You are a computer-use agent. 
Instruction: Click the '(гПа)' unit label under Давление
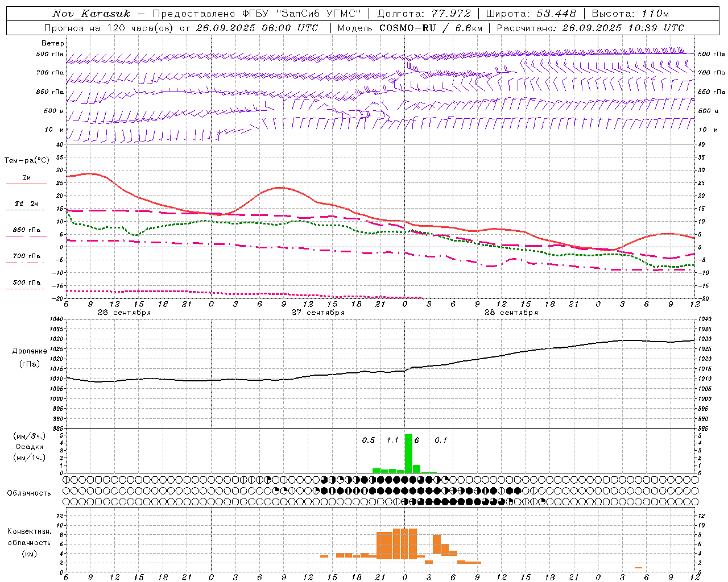[30, 364]
